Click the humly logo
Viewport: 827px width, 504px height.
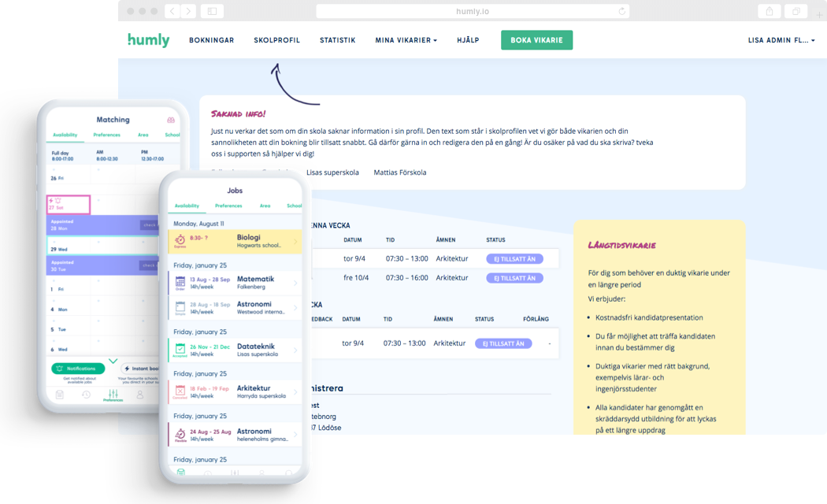coord(148,40)
